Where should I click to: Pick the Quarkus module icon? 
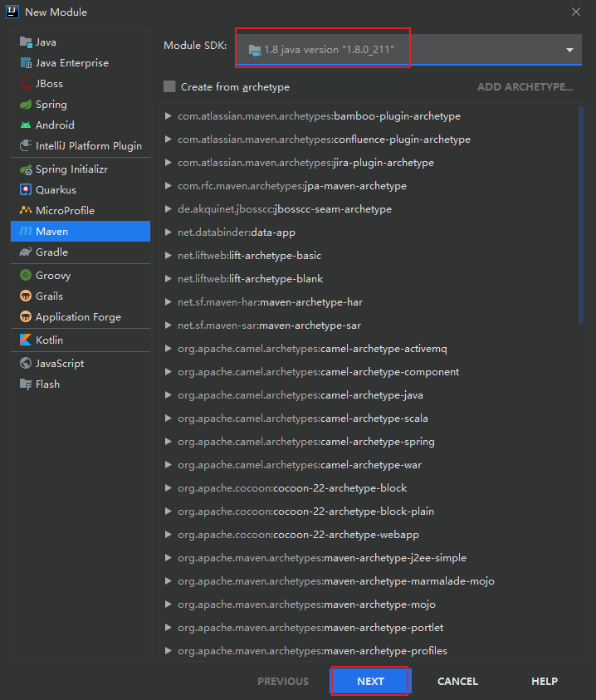(x=26, y=190)
